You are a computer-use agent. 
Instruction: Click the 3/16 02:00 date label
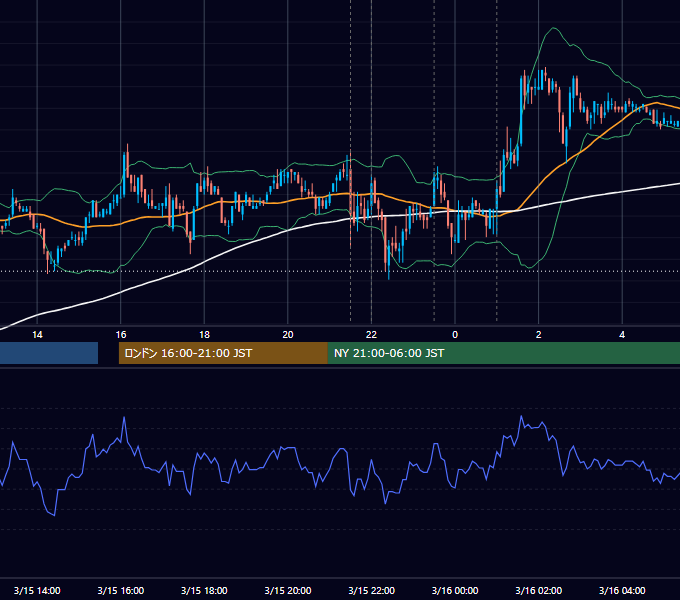(539, 590)
